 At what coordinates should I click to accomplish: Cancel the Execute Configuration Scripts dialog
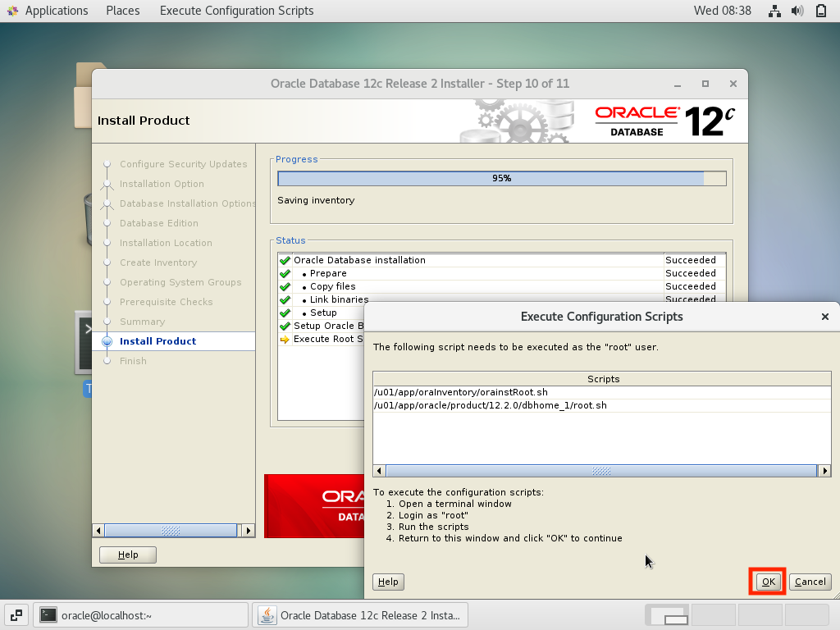click(x=810, y=582)
